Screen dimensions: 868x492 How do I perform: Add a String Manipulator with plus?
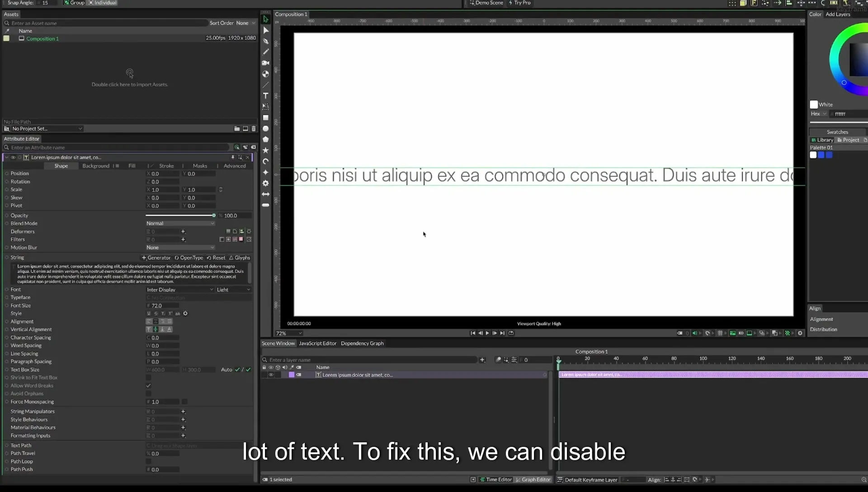click(183, 412)
